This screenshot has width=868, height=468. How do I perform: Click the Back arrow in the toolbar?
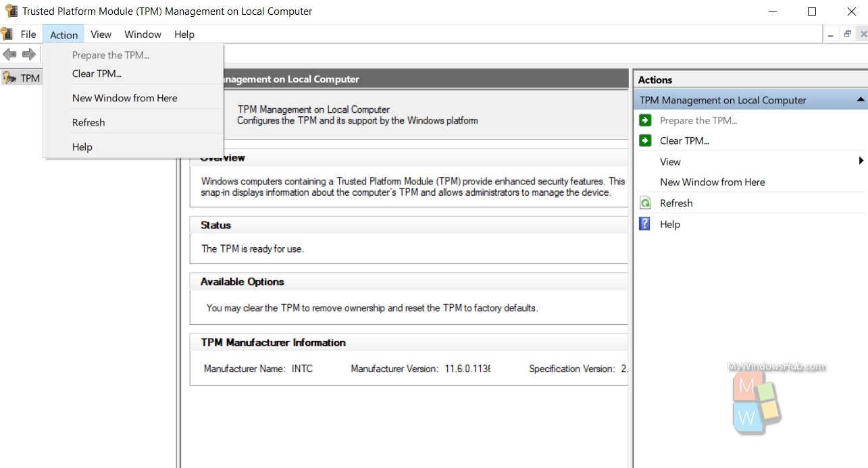(9, 54)
